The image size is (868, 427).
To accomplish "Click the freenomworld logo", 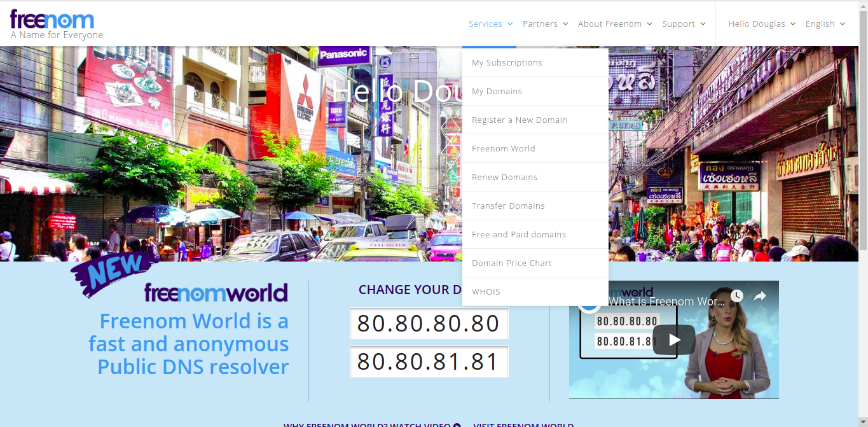I will click(x=216, y=293).
